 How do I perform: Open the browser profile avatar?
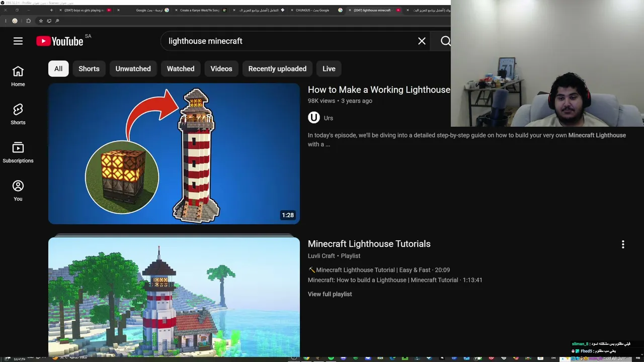15,21
